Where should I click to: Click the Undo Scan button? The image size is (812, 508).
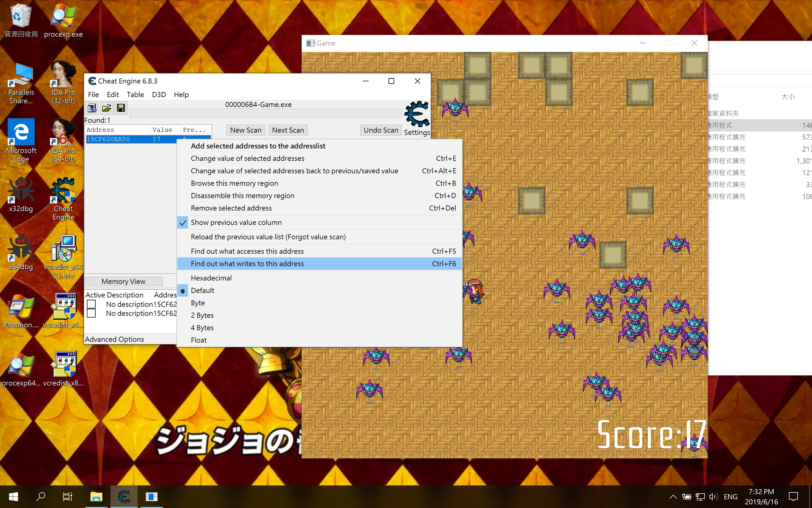click(381, 130)
